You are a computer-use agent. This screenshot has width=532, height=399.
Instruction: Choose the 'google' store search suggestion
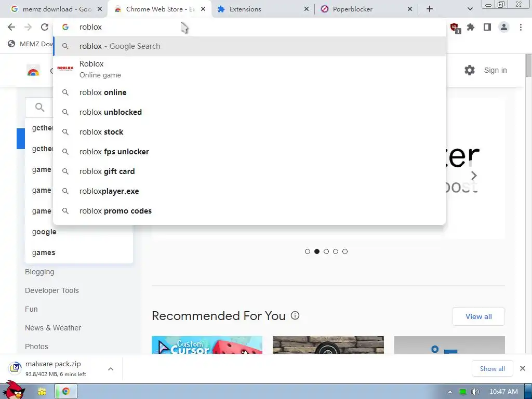click(79, 232)
